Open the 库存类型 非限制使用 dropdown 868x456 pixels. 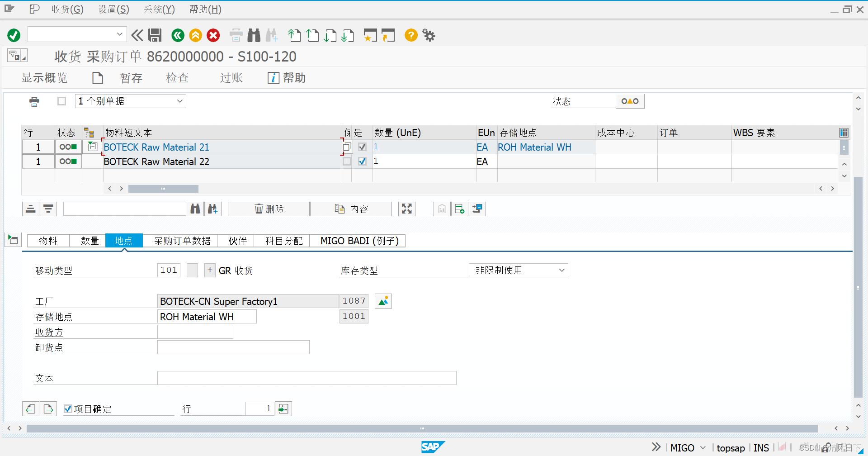click(x=519, y=271)
